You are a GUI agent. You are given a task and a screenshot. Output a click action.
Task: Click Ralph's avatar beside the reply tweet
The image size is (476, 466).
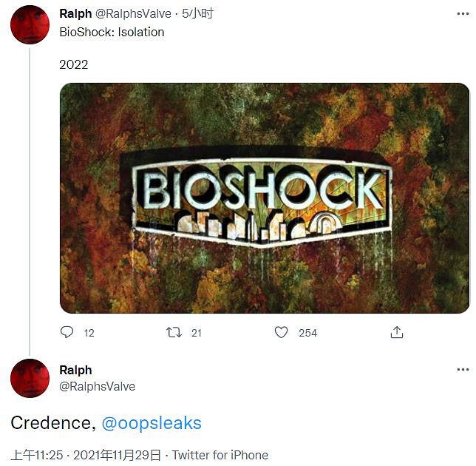[x=30, y=378]
